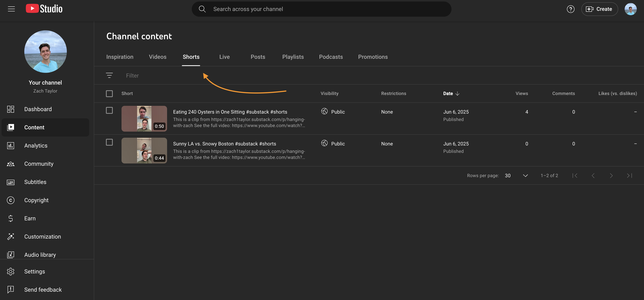Open Subtitles from the sidebar
644x300 pixels.
click(x=46, y=182)
